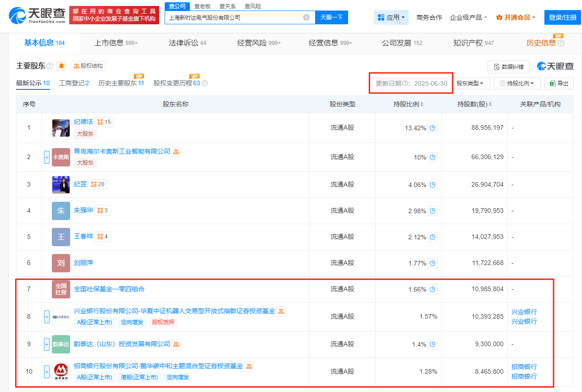The height and width of the screenshot is (392, 582).
Task: Expand row 10 招商银行 fund plus toggle
Action: point(47,372)
